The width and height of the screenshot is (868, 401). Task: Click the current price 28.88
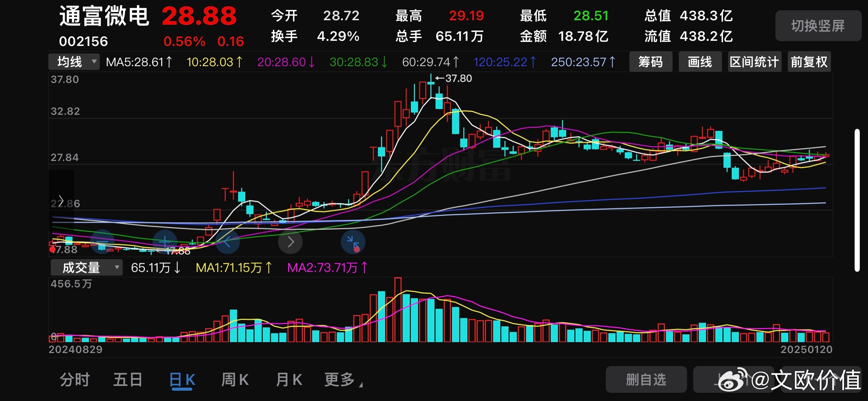(x=199, y=16)
